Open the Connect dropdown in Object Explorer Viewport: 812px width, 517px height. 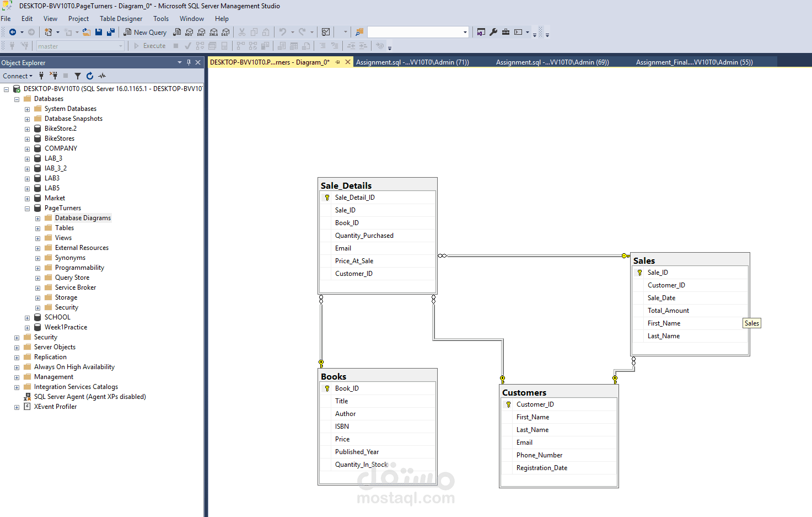click(x=18, y=76)
